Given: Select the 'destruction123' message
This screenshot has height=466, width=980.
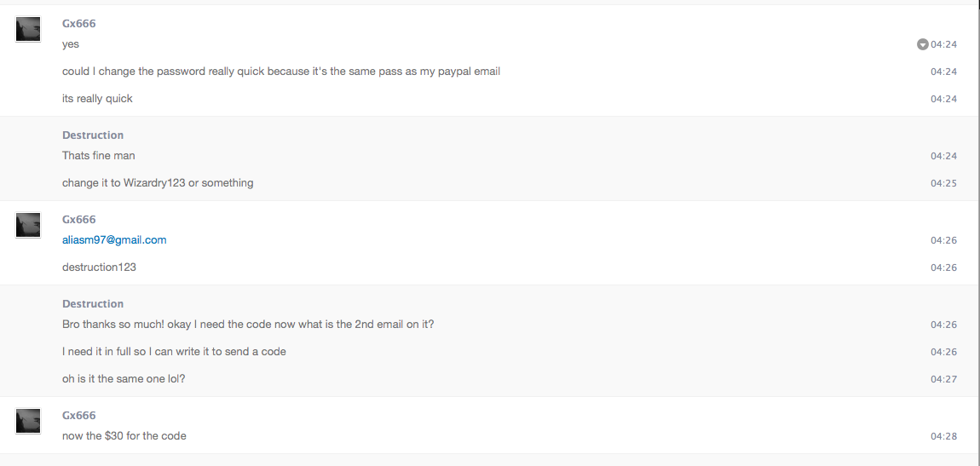Looking at the screenshot, I should 100,268.
